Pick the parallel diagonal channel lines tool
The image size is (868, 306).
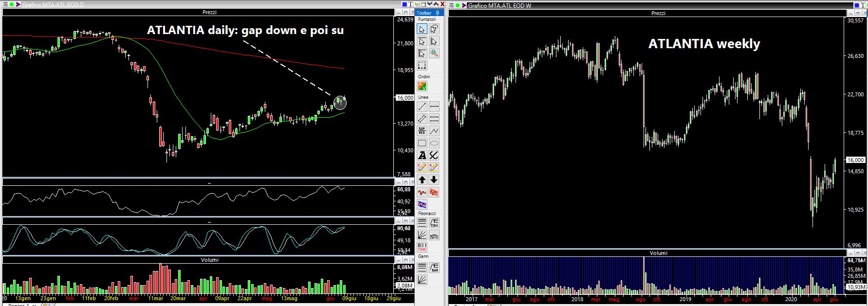422,119
